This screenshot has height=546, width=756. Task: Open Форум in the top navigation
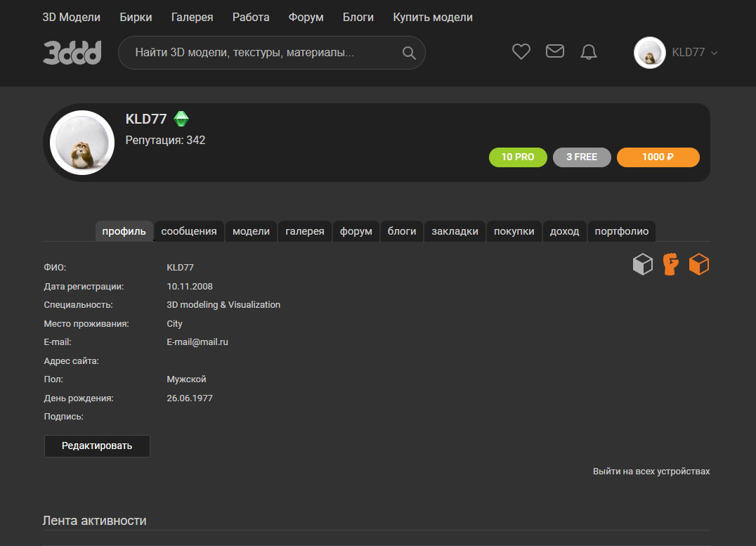(306, 18)
